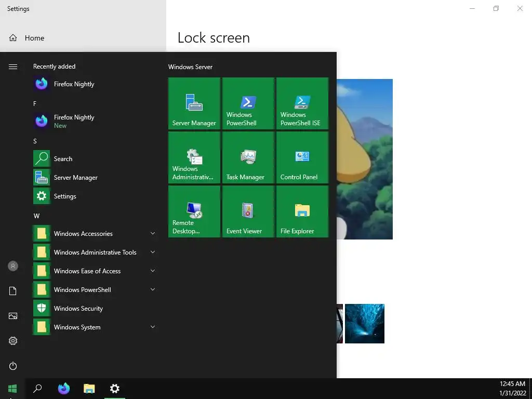The width and height of the screenshot is (532, 399).
Task: Open Documents from the Start rail
Action: pyautogui.click(x=13, y=291)
